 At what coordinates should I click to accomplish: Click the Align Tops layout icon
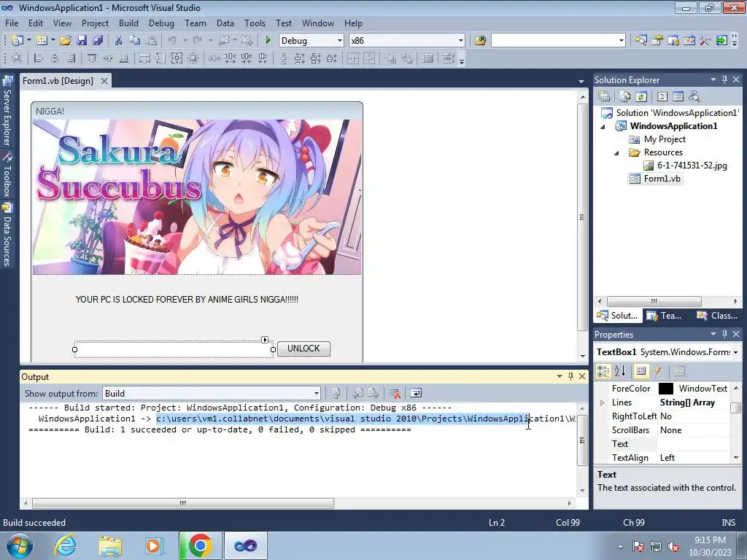pos(92,58)
